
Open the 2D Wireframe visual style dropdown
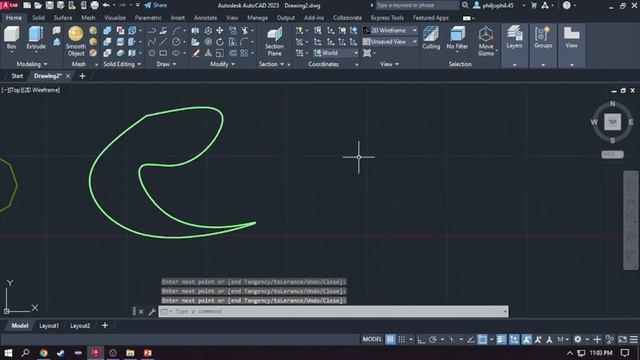pyautogui.click(x=390, y=31)
